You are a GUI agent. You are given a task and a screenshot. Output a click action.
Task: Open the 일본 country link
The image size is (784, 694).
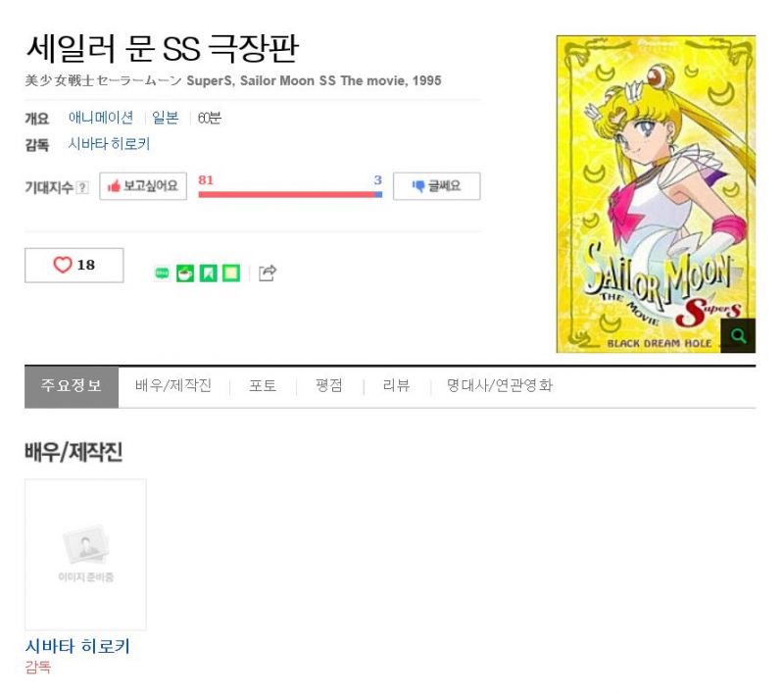[165, 118]
